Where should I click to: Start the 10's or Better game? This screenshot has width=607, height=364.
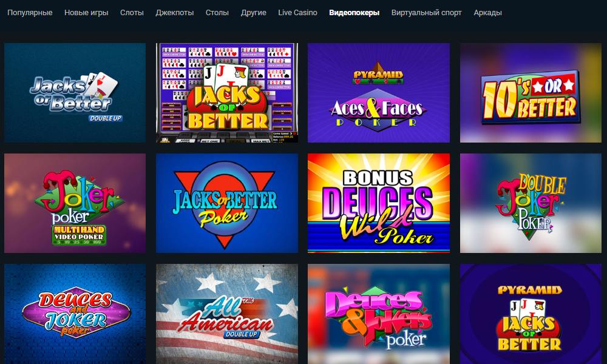pyautogui.click(x=531, y=93)
